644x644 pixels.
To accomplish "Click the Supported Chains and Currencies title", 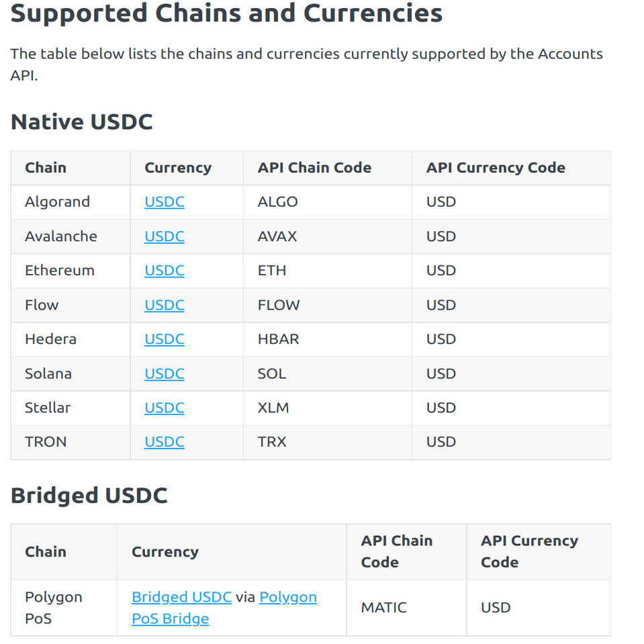I will coord(226,13).
